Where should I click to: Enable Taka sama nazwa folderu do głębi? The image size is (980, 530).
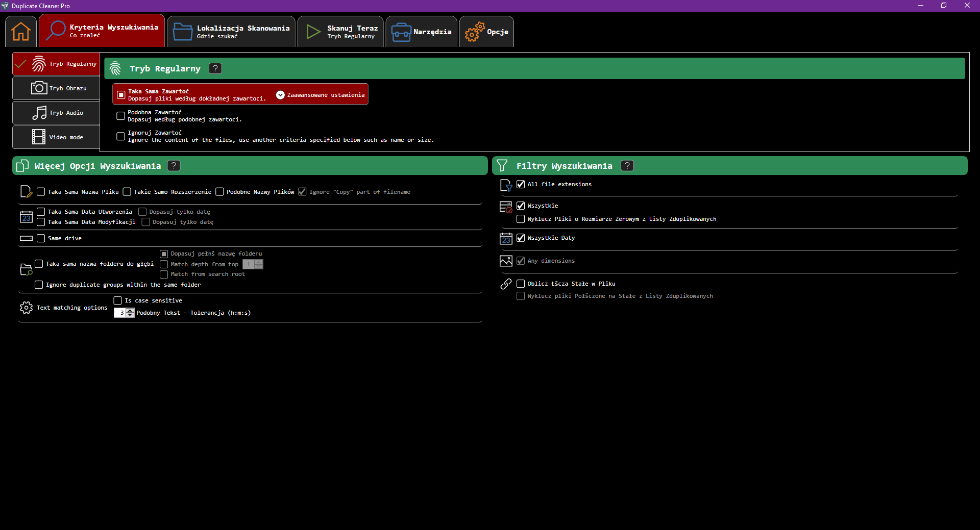[39, 264]
